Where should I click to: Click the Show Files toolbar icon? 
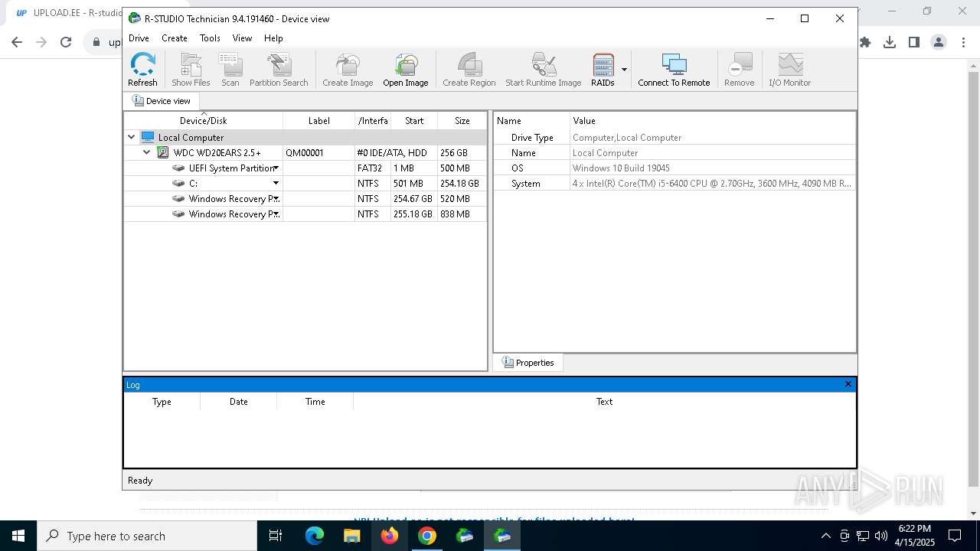pyautogui.click(x=191, y=70)
